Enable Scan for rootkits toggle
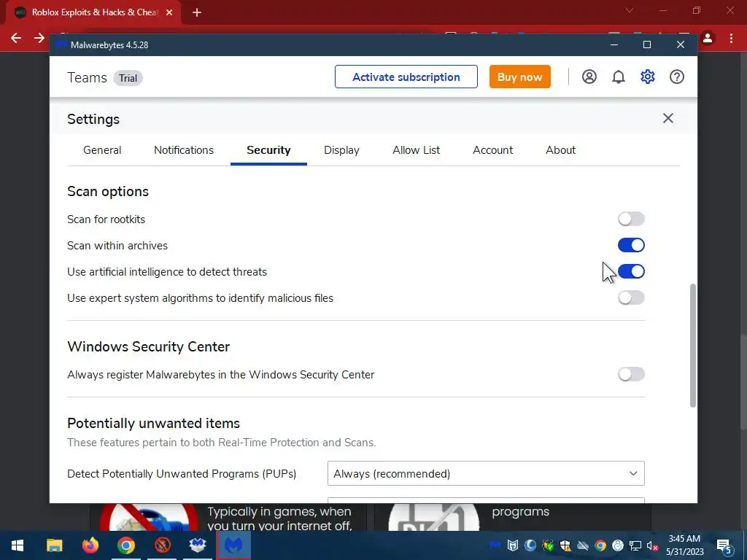This screenshot has height=560, width=747. point(631,219)
